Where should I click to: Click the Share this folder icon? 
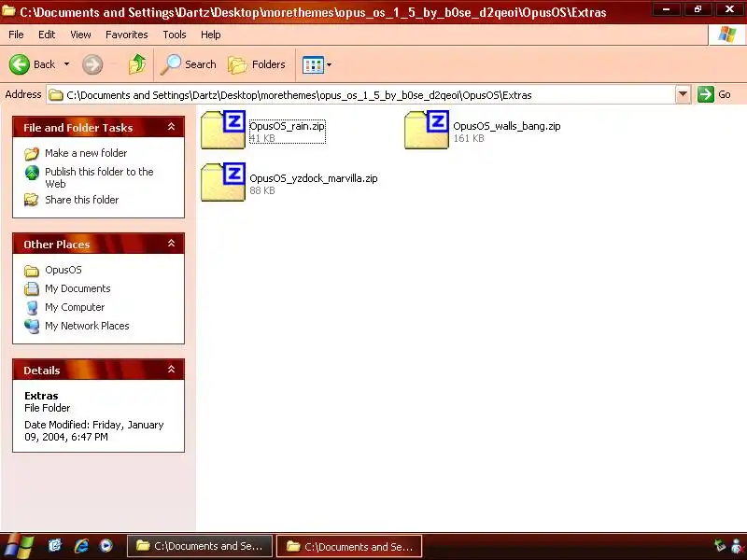coord(32,200)
